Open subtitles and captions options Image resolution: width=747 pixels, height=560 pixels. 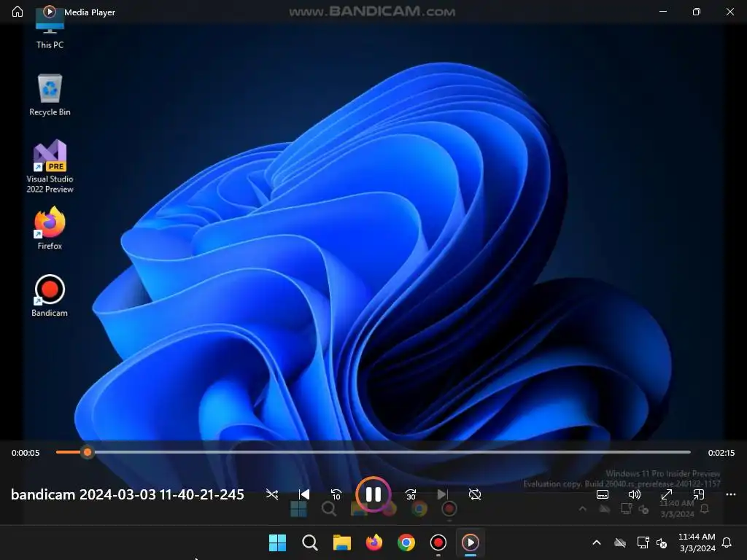point(602,494)
